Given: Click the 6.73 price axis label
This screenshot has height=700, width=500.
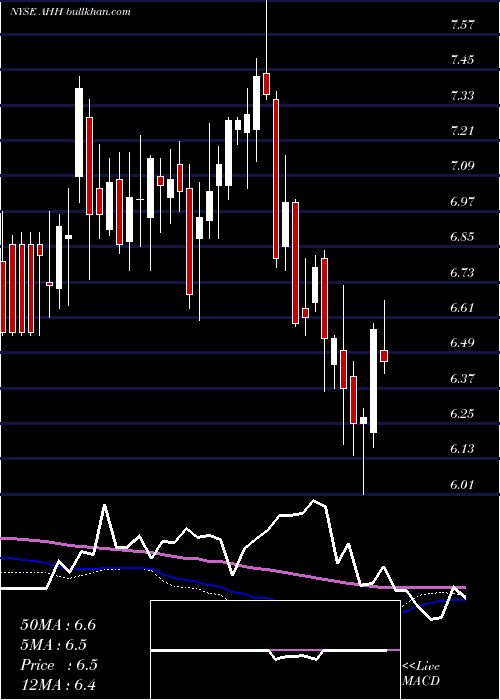Looking at the screenshot, I should click(462, 272).
